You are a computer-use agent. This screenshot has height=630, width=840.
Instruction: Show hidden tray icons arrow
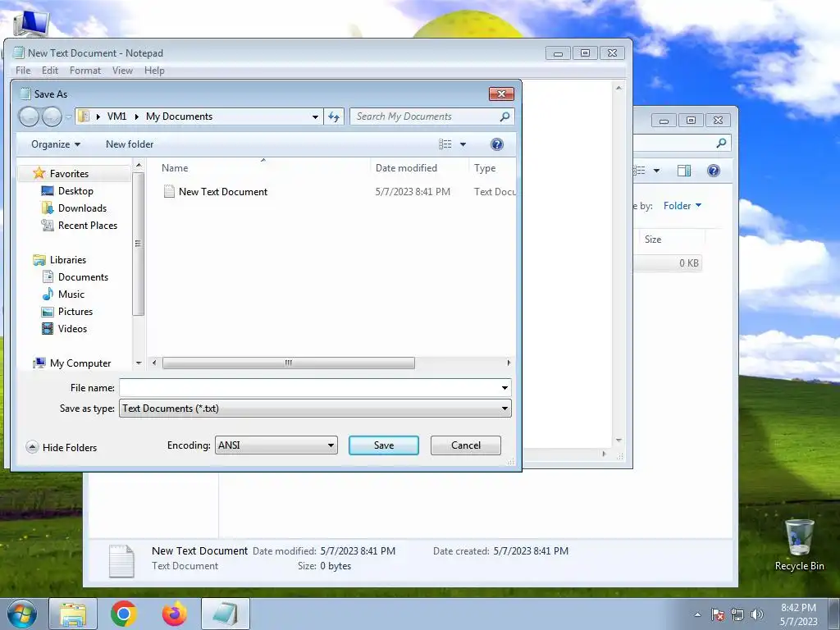(x=697, y=614)
